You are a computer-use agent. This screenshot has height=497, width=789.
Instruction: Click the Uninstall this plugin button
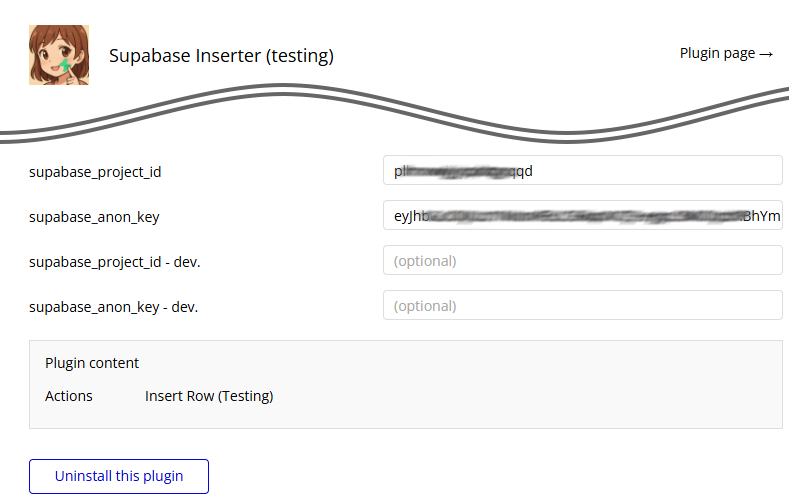click(119, 476)
